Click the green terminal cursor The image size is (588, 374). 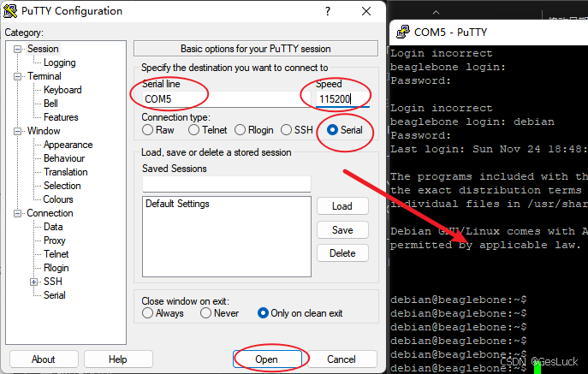tap(538, 368)
